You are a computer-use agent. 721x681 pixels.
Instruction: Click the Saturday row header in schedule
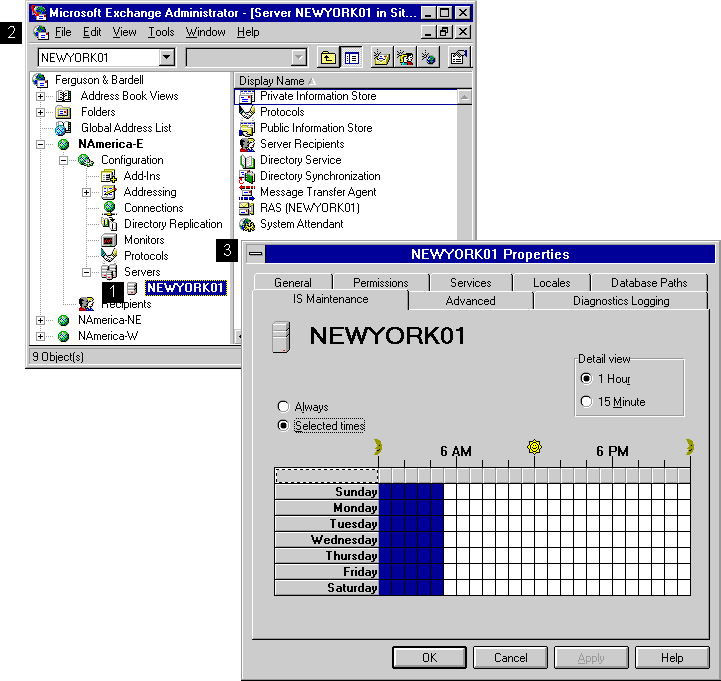click(x=326, y=588)
